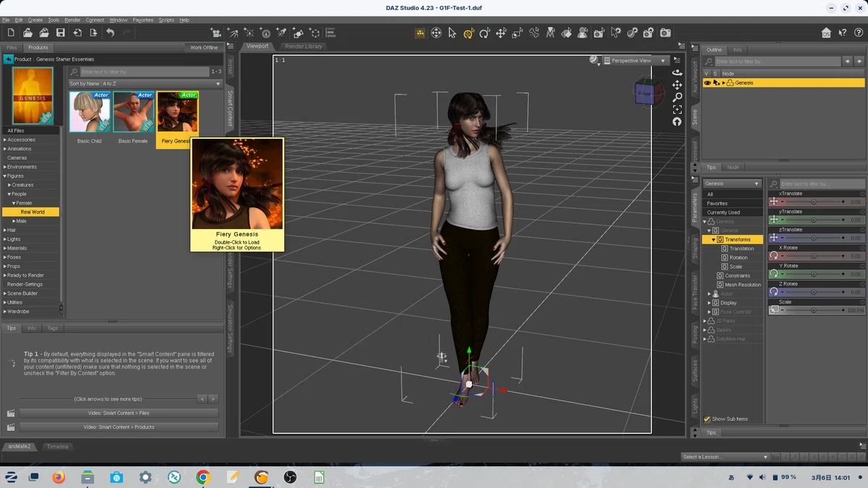
Task: Toggle selectability arrow for Genesis node
Action: [x=715, y=82]
